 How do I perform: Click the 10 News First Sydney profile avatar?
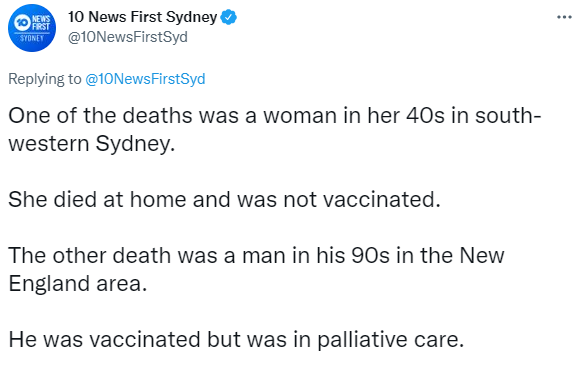pos(32,28)
